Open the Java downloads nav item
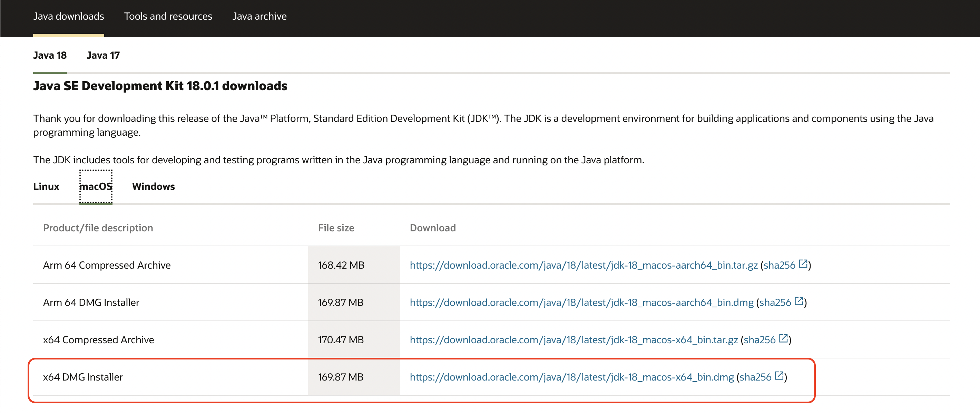This screenshot has width=980, height=413. click(68, 16)
